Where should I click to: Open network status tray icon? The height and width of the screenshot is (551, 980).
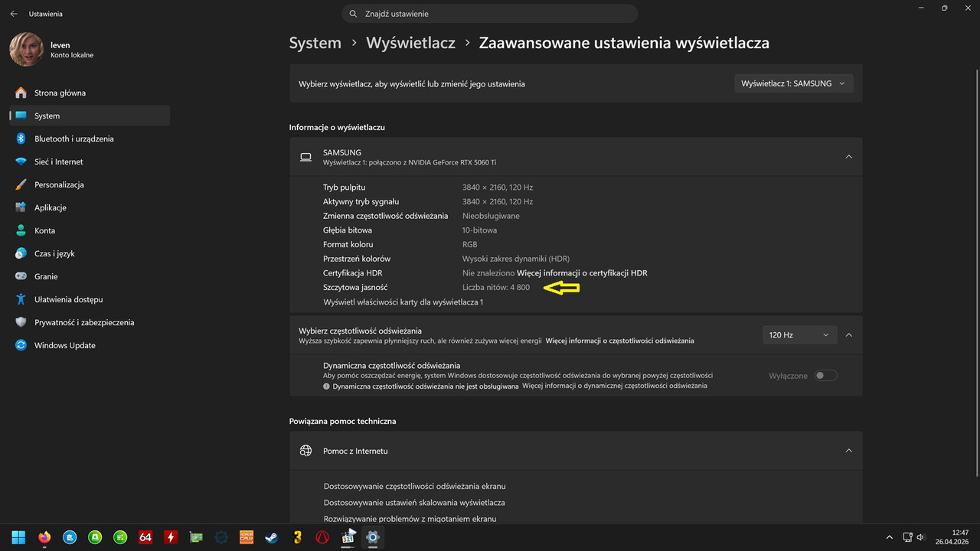point(907,537)
